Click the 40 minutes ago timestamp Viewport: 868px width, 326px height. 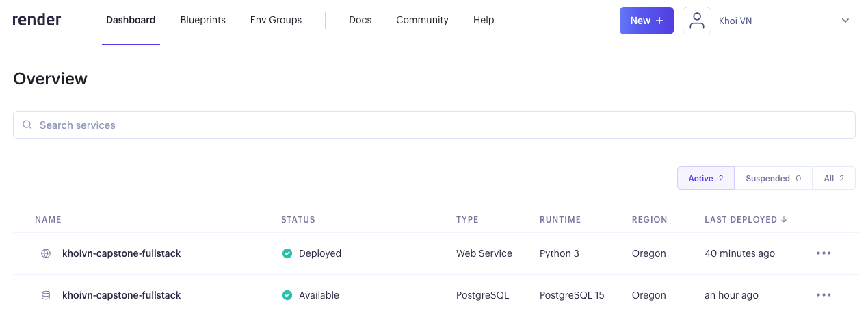click(x=739, y=253)
